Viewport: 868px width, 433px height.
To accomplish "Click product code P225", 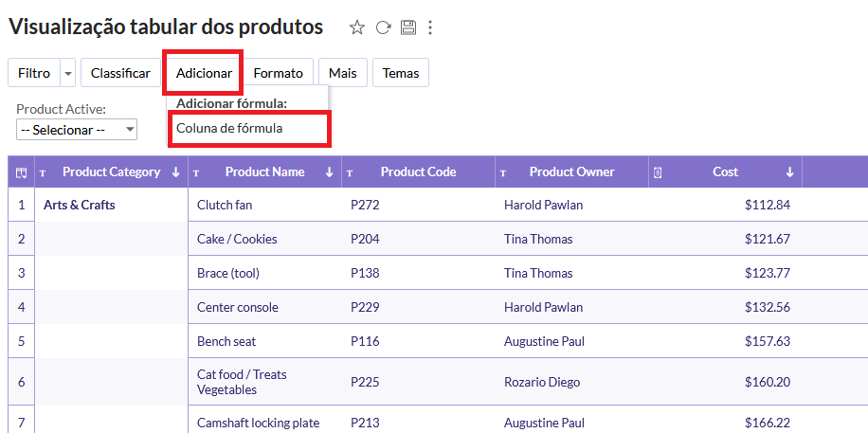I will click(x=365, y=382).
